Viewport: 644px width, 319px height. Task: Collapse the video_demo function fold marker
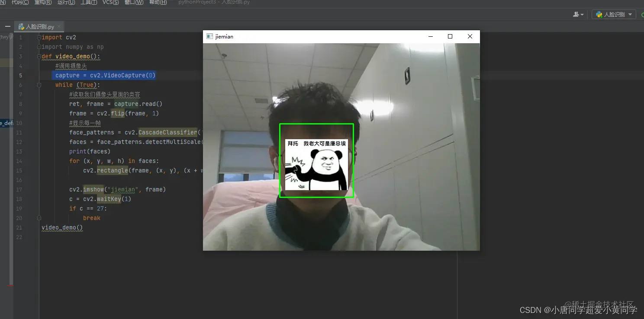click(39, 56)
